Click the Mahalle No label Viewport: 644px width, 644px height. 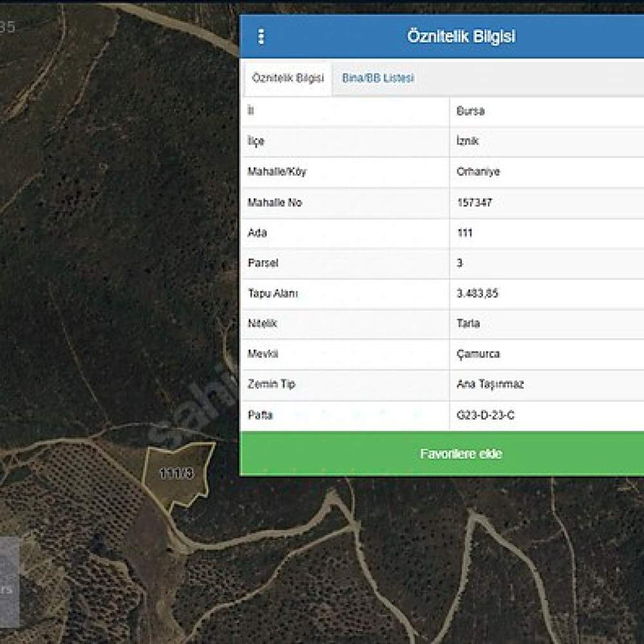275,202
